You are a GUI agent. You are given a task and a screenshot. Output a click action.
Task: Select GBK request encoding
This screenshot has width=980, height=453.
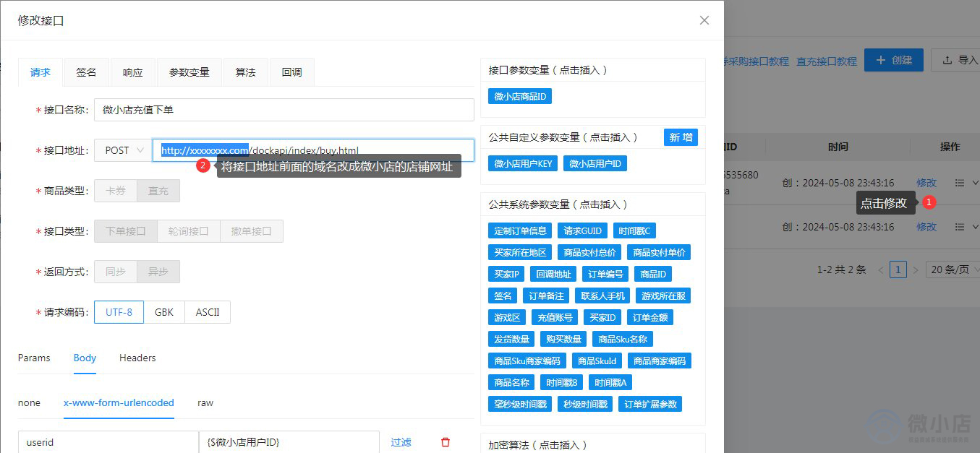164,312
